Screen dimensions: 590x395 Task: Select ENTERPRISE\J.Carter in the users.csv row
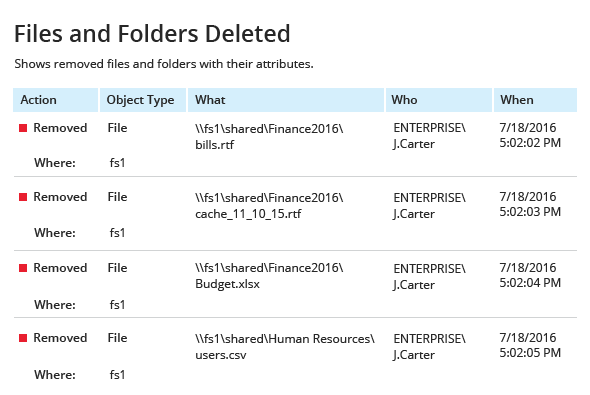(429, 346)
